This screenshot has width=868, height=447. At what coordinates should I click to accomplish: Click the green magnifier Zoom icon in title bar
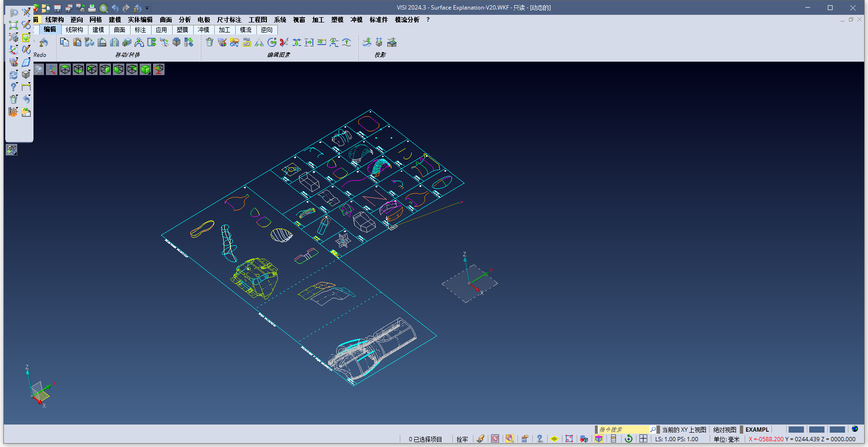103,8
